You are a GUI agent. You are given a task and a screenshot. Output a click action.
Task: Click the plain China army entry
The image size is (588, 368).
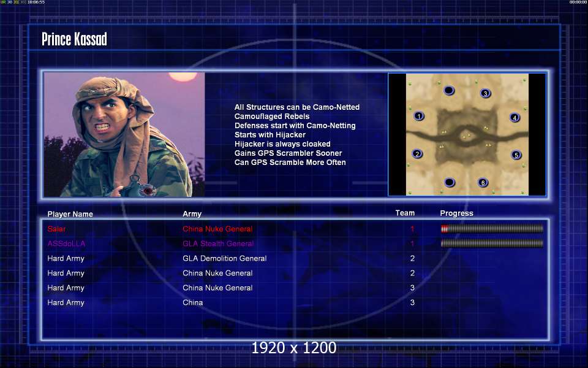[193, 302]
